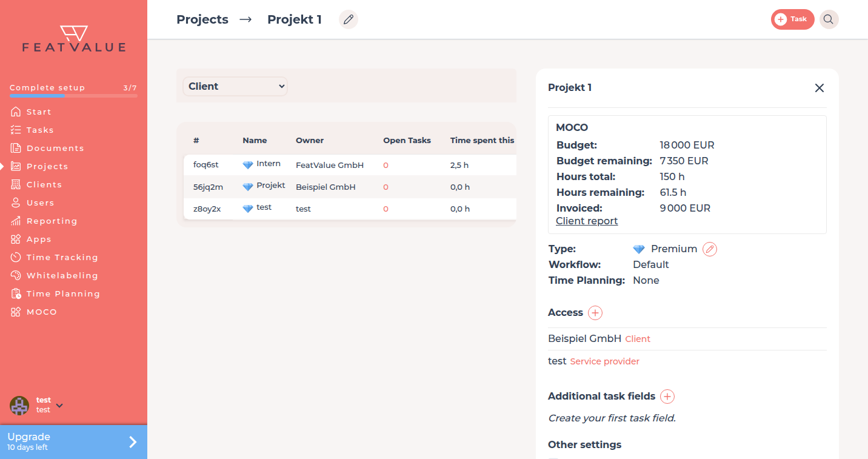The height and width of the screenshot is (459, 868).
Task: Click the Complete setup progress bar
Action: point(73,96)
